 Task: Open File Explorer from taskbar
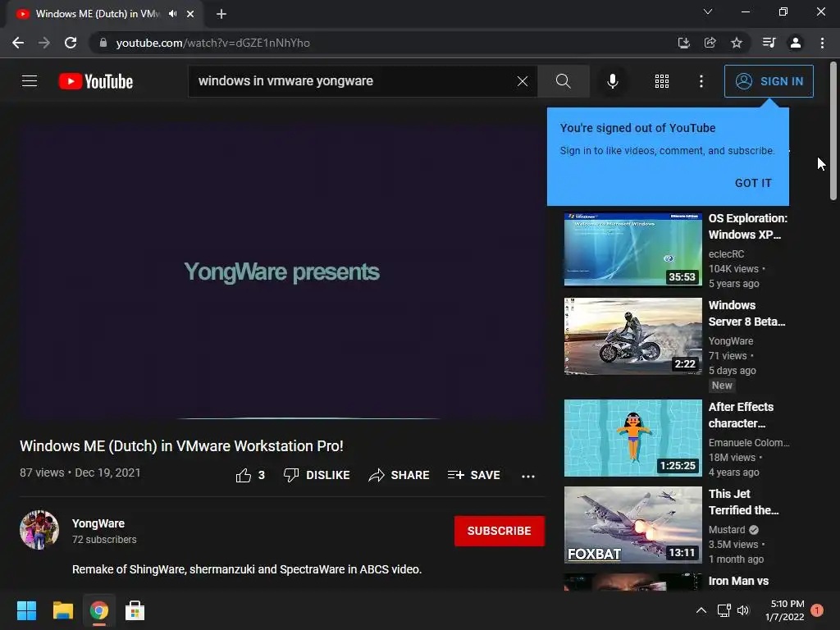tap(62, 610)
